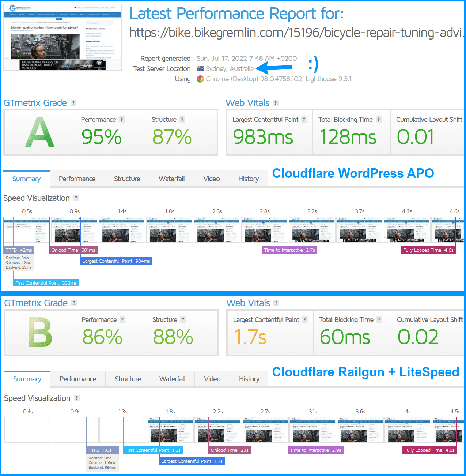Click the Largest Contentful Paint: 984ms marker
Screen dimensions: 466x476
click(x=116, y=261)
